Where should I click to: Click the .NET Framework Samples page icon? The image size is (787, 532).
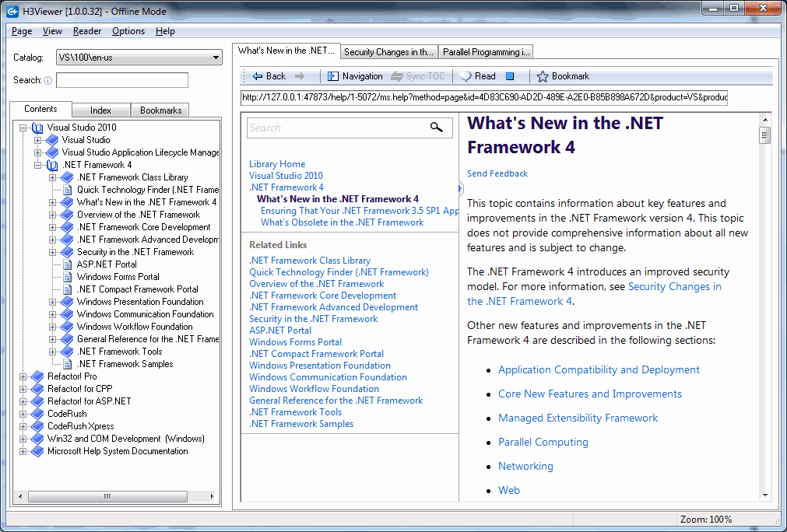click(x=67, y=364)
